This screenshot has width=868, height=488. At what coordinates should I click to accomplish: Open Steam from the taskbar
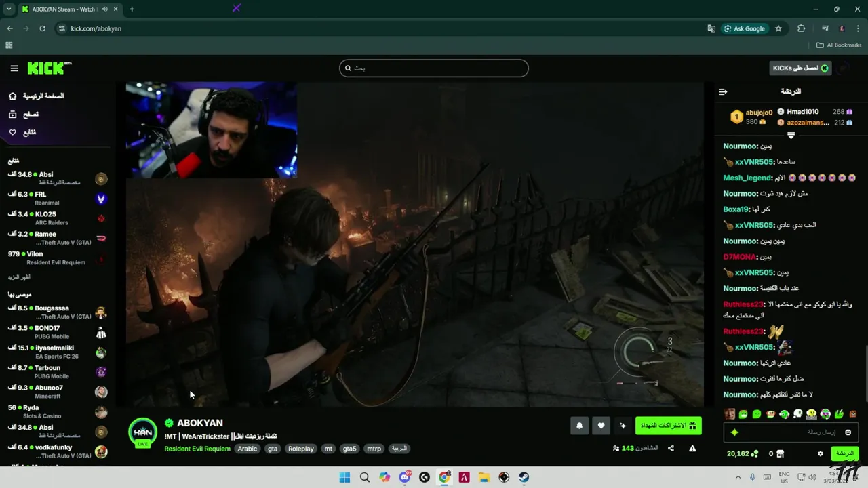point(524,477)
